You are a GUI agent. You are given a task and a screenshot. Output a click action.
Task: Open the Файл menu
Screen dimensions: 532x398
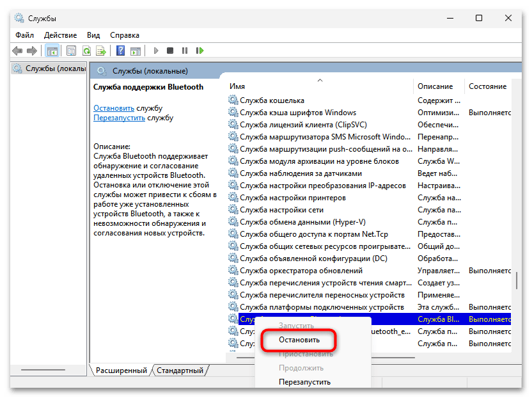pyautogui.click(x=24, y=35)
